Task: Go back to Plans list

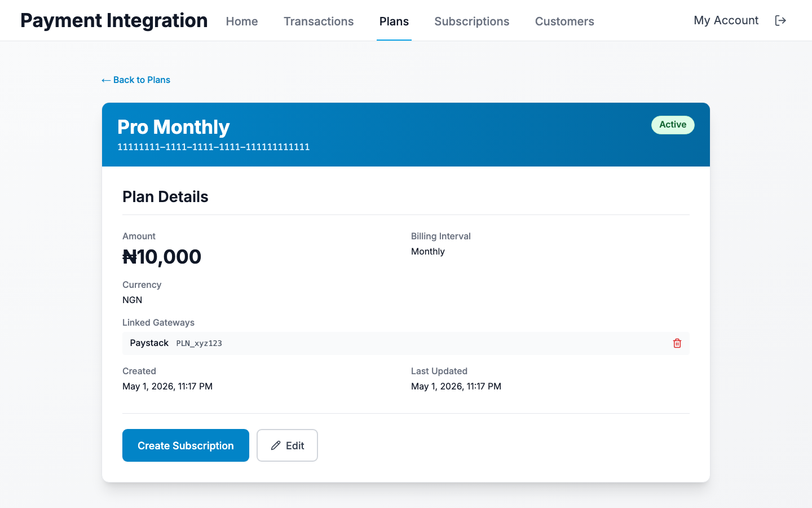Action: tap(136, 80)
